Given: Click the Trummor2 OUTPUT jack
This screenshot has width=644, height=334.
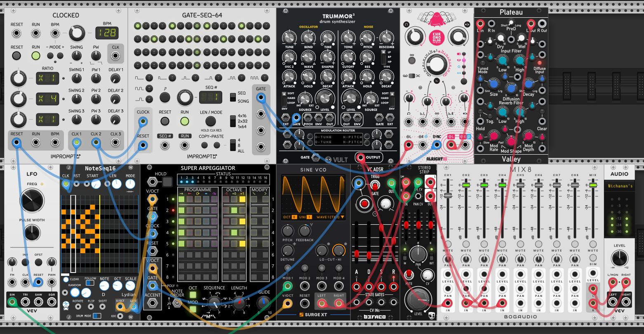Looking at the screenshot, I should tap(361, 158).
